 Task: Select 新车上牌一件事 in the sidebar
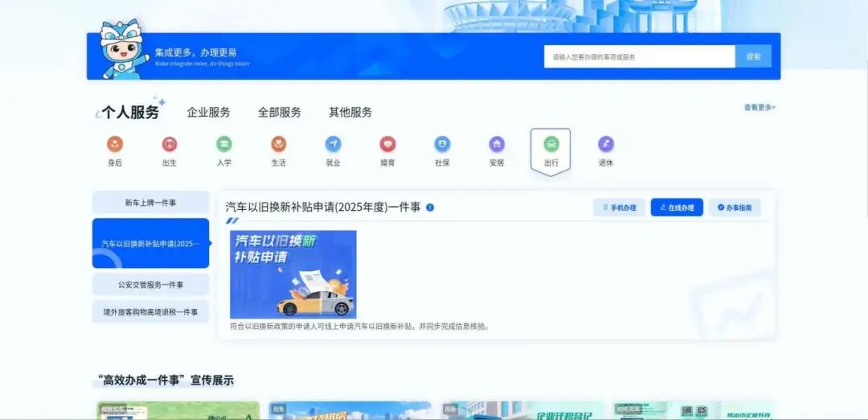(x=150, y=203)
